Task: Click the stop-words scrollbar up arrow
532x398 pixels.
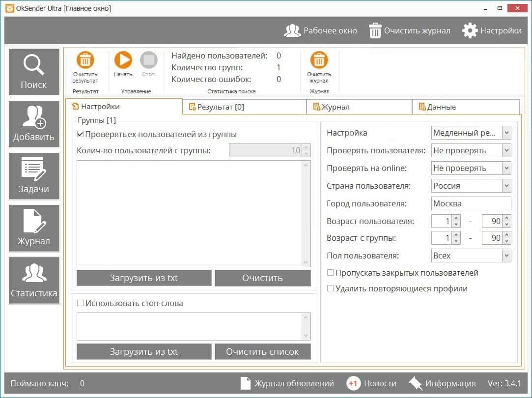Action: pyautogui.click(x=306, y=317)
